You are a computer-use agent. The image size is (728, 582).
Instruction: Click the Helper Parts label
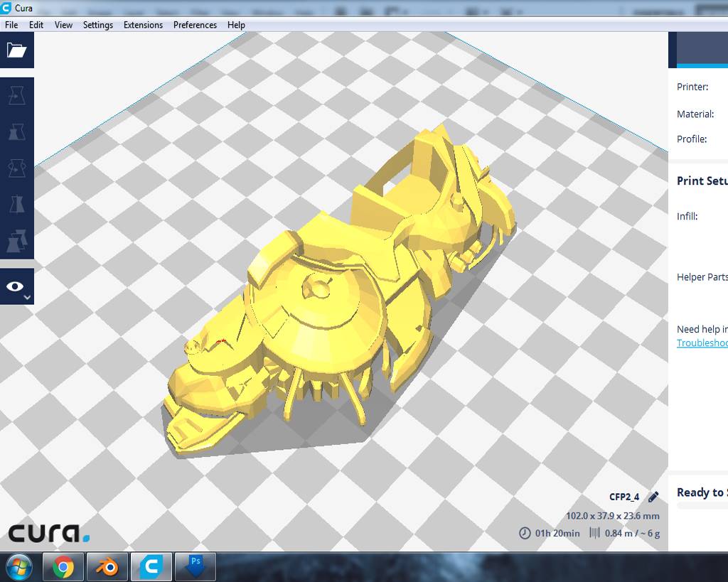tap(702, 276)
